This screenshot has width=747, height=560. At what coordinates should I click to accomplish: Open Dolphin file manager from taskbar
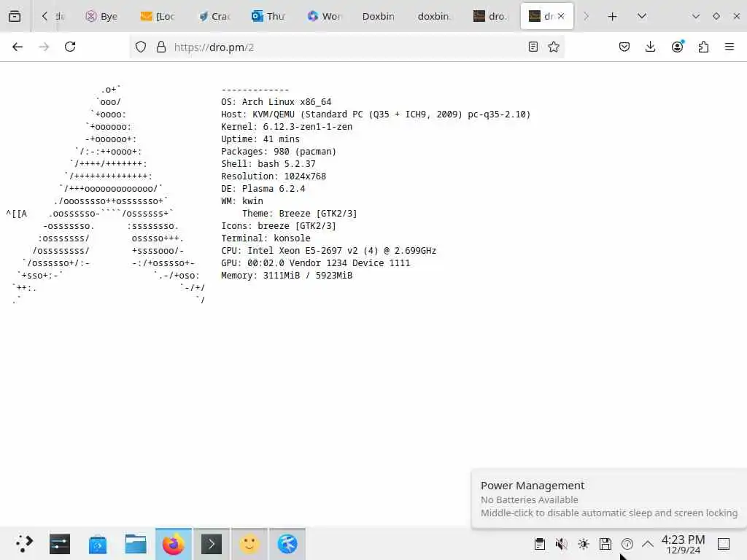click(135, 544)
